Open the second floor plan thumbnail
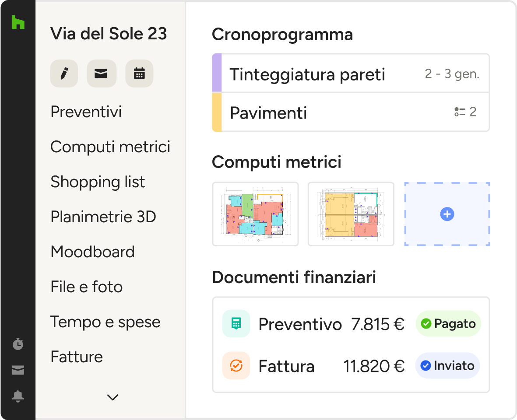 point(351,214)
